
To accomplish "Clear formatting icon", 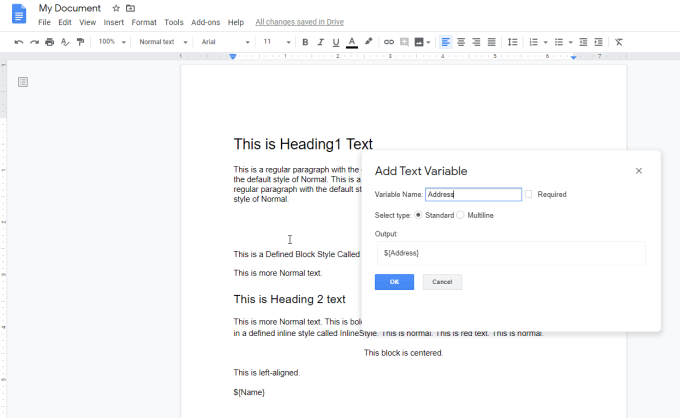I will point(619,42).
